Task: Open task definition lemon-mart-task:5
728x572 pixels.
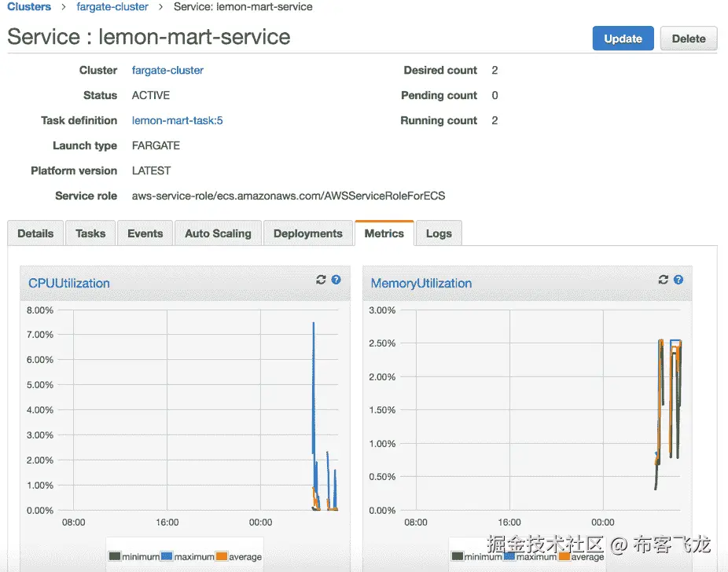Action: (x=178, y=121)
